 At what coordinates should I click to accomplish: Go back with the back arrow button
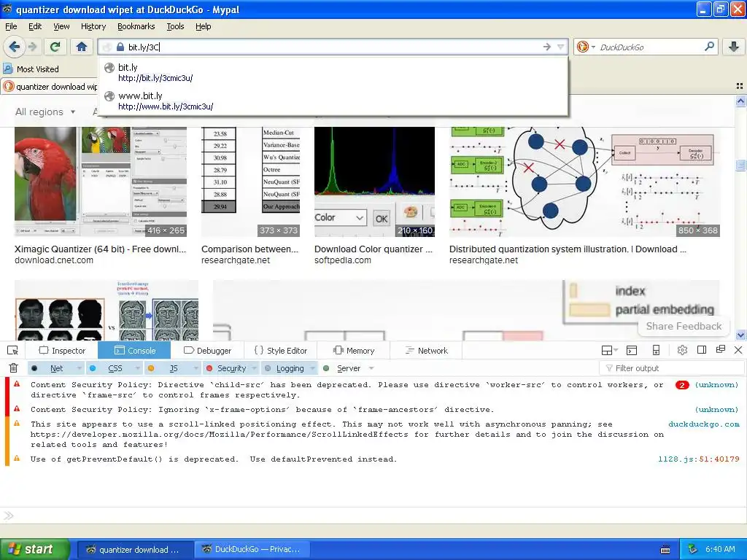[x=15, y=47]
